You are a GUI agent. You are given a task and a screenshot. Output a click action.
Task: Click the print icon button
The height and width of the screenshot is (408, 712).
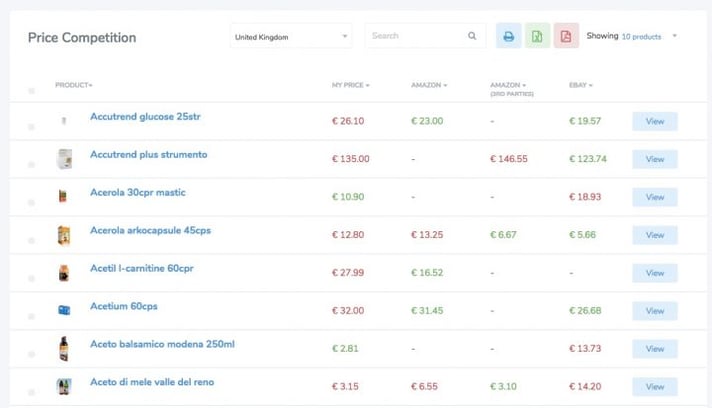[x=509, y=36]
